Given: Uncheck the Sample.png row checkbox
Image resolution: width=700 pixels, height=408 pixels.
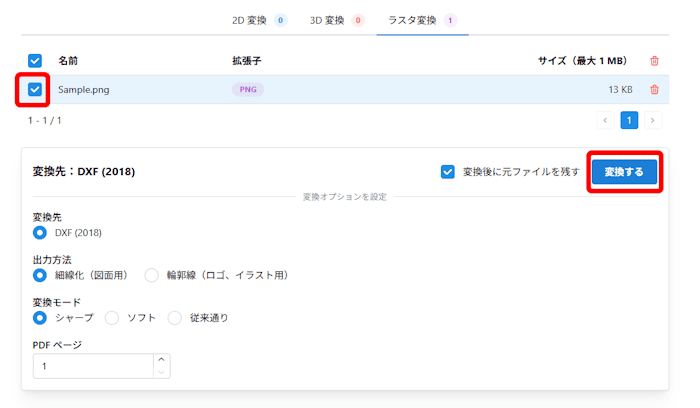Looking at the screenshot, I should point(35,89).
